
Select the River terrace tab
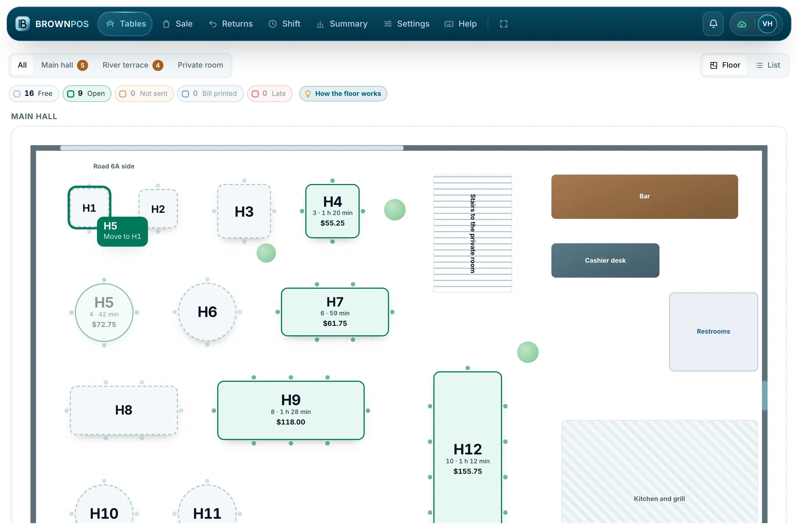click(133, 65)
